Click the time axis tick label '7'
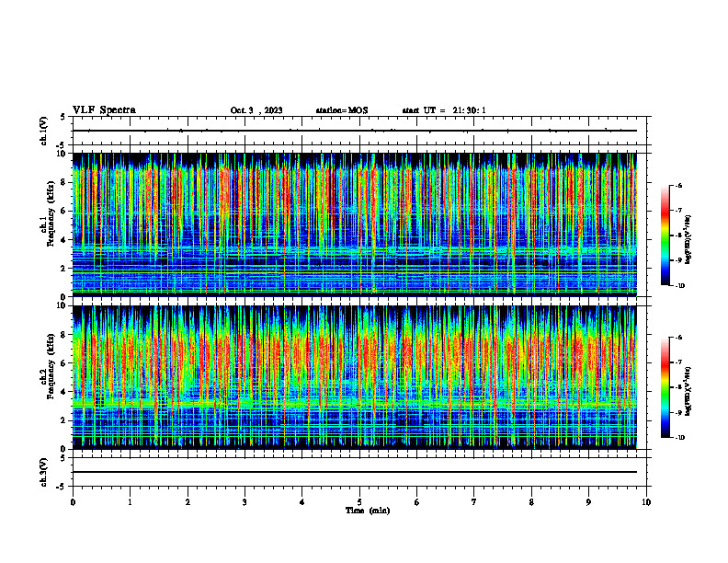 pos(474,502)
